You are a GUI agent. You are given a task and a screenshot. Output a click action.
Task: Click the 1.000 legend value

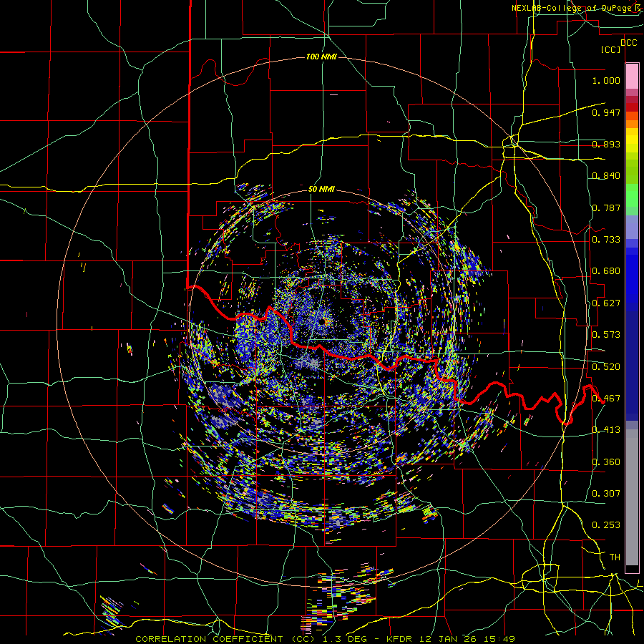pos(606,80)
